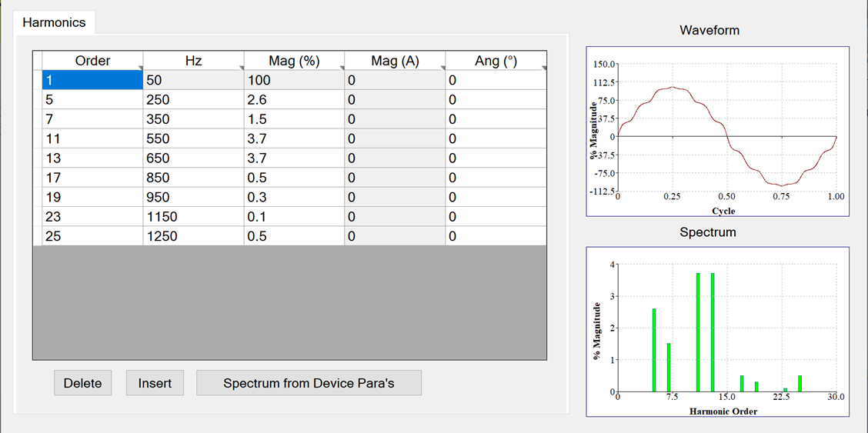Click the Delete button
The height and width of the screenshot is (433, 868).
(x=82, y=383)
